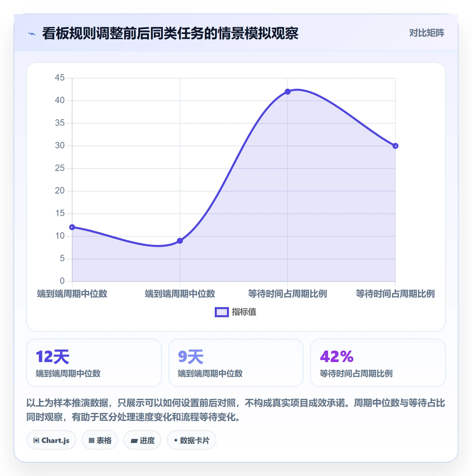The image size is (472, 476).
Task: Select the 表格 tag
Action: pos(100,440)
